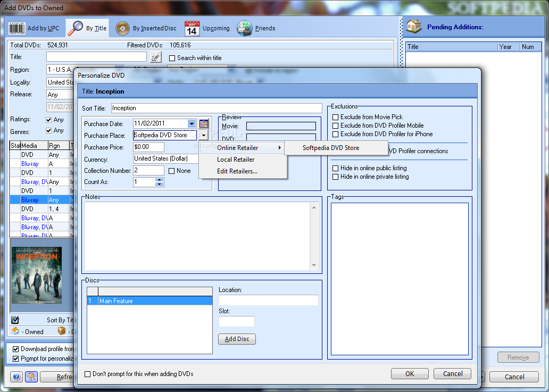Click the box package legend icon
This screenshot has height=392, width=549.
[62, 331]
